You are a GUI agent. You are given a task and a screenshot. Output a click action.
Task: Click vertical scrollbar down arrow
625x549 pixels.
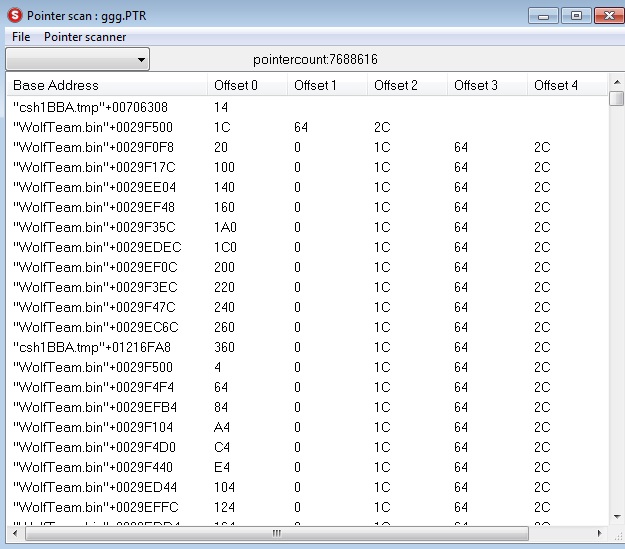click(617, 517)
